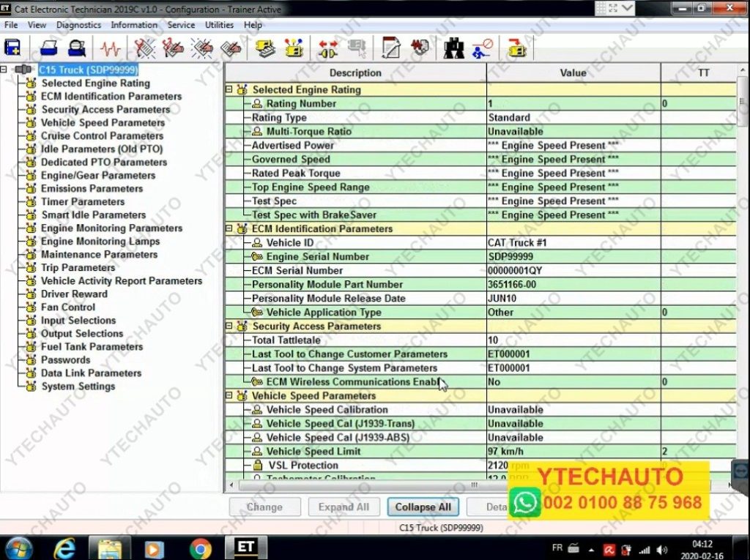Open the ECM Summary toolbar icon

265,48
